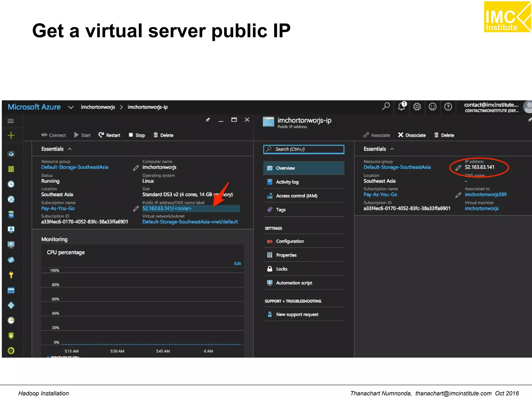Open Tags menu item
Viewport: 532px width, 399px height.
(304, 210)
